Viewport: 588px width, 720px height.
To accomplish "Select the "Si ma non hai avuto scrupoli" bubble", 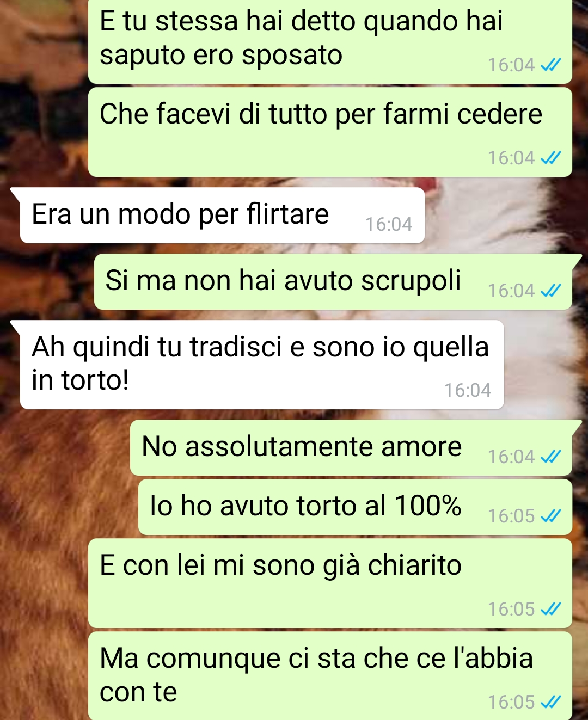I will (x=333, y=282).
